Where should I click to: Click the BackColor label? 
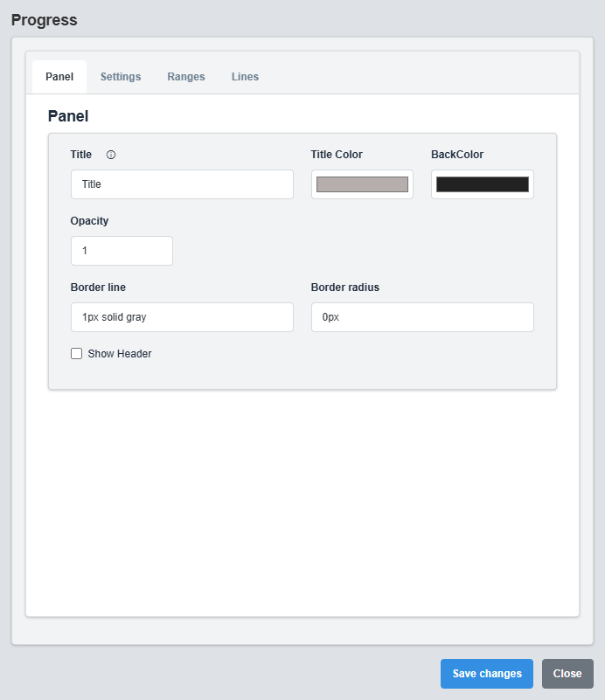point(457,154)
